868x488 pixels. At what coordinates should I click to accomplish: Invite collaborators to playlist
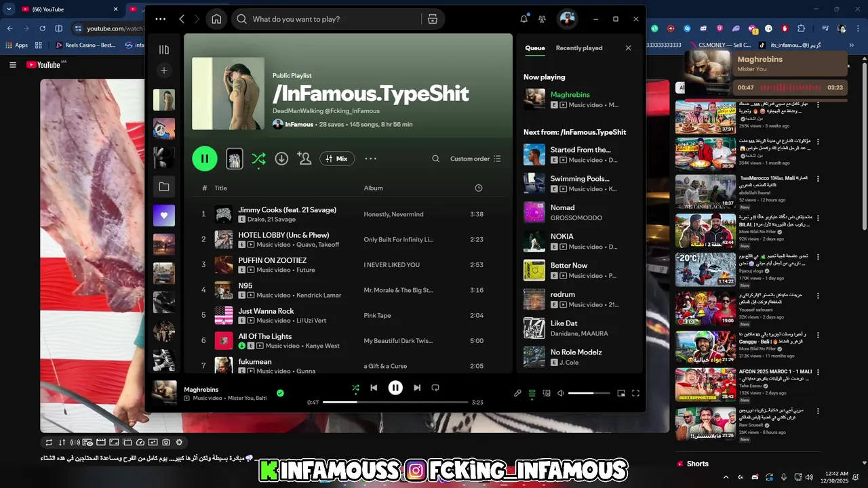click(x=304, y=159)
